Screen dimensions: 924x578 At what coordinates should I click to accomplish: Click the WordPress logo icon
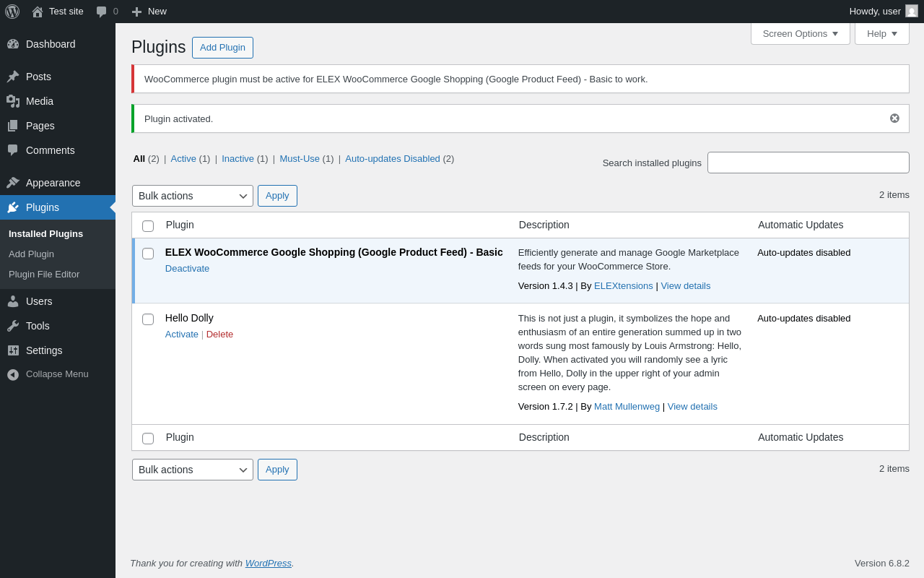click(12, 12)
